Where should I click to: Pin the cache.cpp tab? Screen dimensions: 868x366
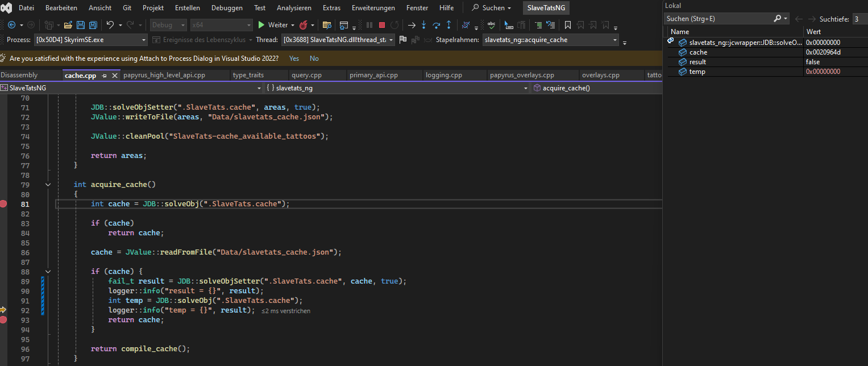105,76
